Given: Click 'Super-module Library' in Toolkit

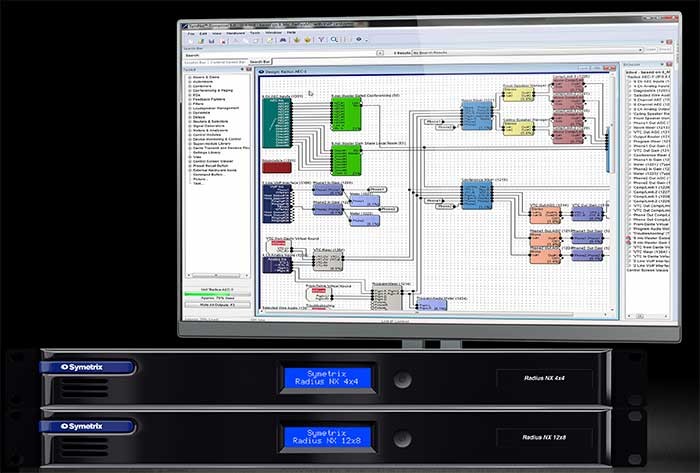Looking at the screenshot, I should (x=212, y=144).
